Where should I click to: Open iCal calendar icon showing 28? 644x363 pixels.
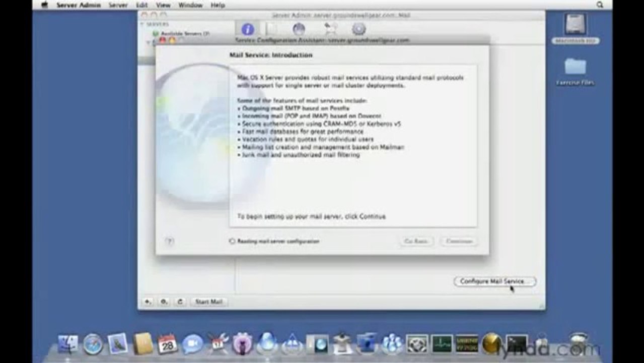click(x=167, y=344)
